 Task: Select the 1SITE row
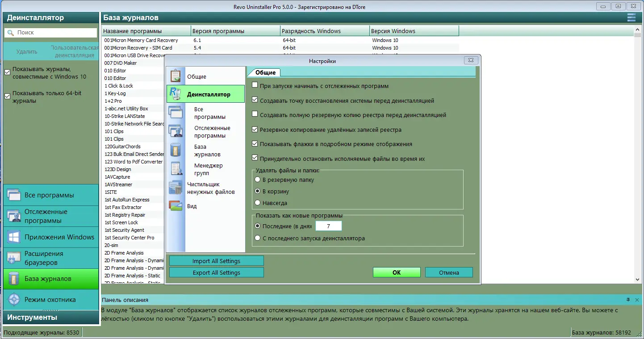[x=133, y=192]
